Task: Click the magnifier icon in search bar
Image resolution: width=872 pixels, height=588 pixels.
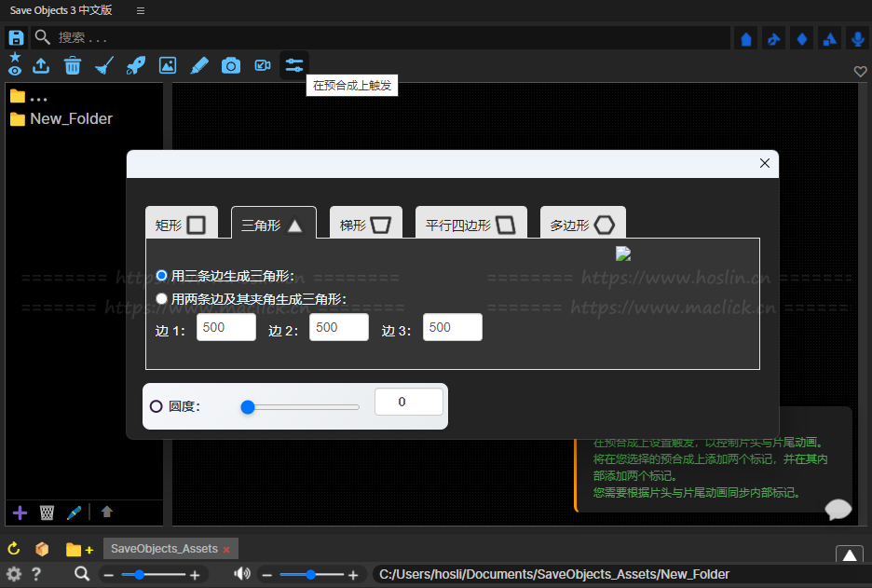Action: (x=42, y=37)
